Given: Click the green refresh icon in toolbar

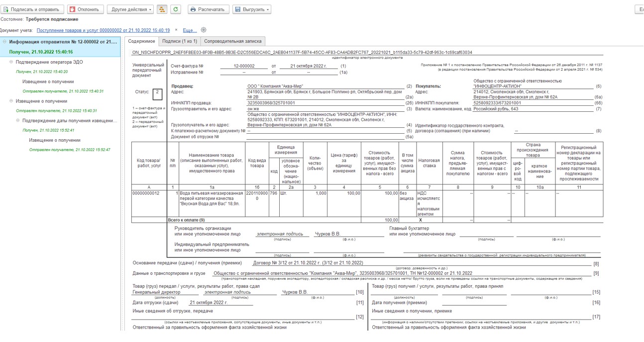Looking at the screenshot, I should [x=176, y=9].
